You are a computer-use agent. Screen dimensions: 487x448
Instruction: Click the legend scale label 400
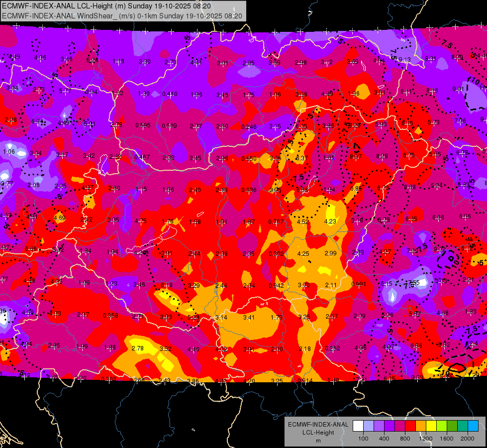[384, 439]
